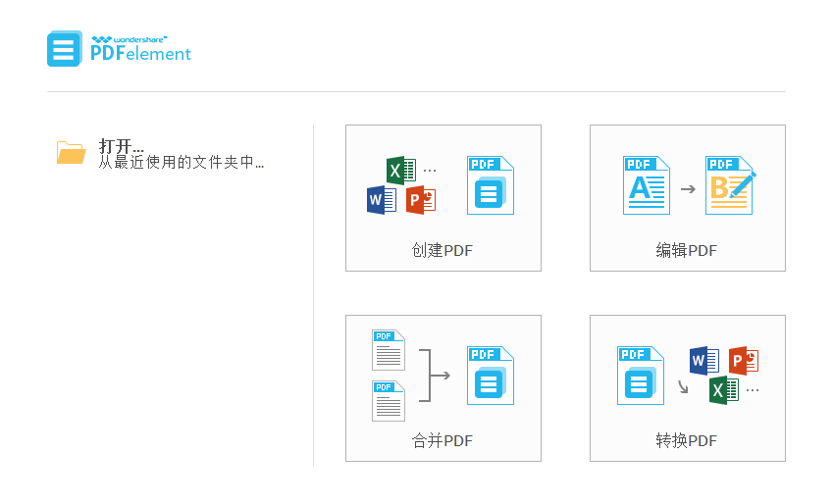
Task: Click the blue merged PDF icon in 合并PDF
Action: tap(490, 376)
